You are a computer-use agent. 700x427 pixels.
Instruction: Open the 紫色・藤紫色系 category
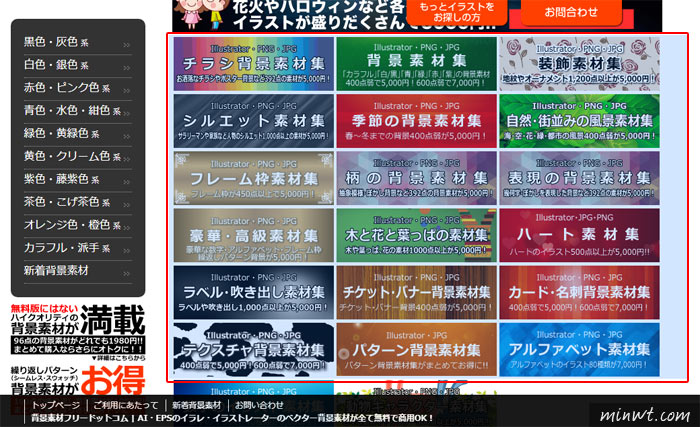click(78, 180)
